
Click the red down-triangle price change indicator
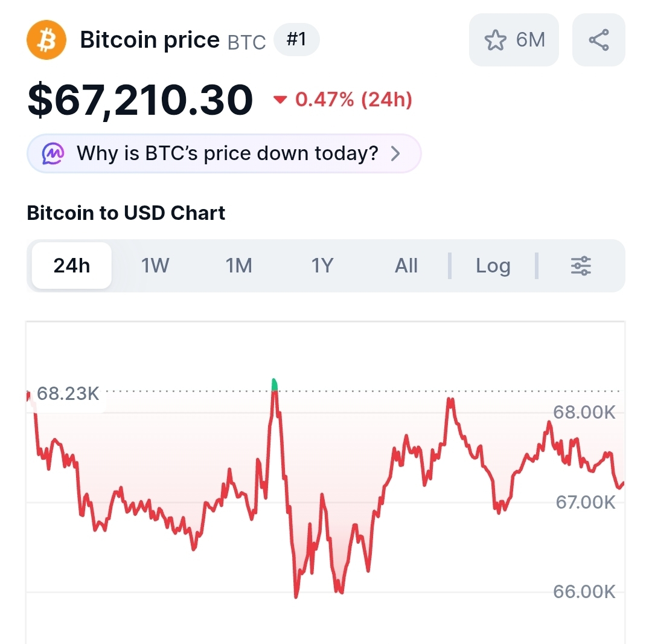pyautogui.click(x=280, y=100)
